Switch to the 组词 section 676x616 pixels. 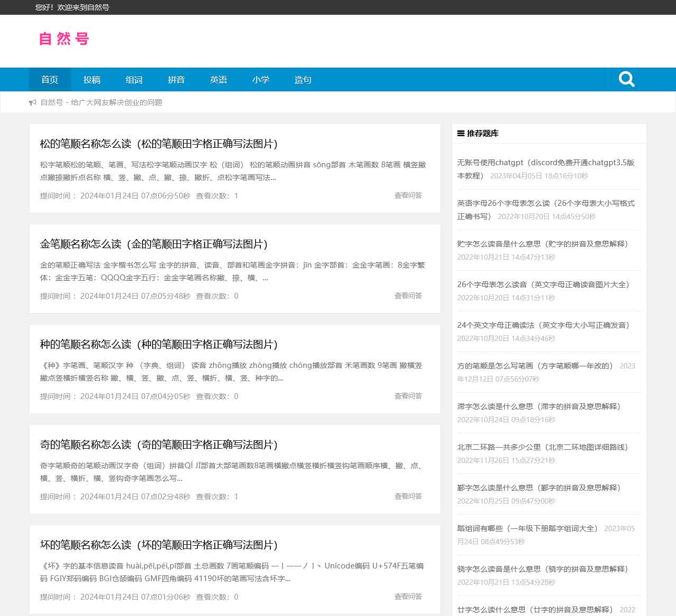(x=134, y=80)
